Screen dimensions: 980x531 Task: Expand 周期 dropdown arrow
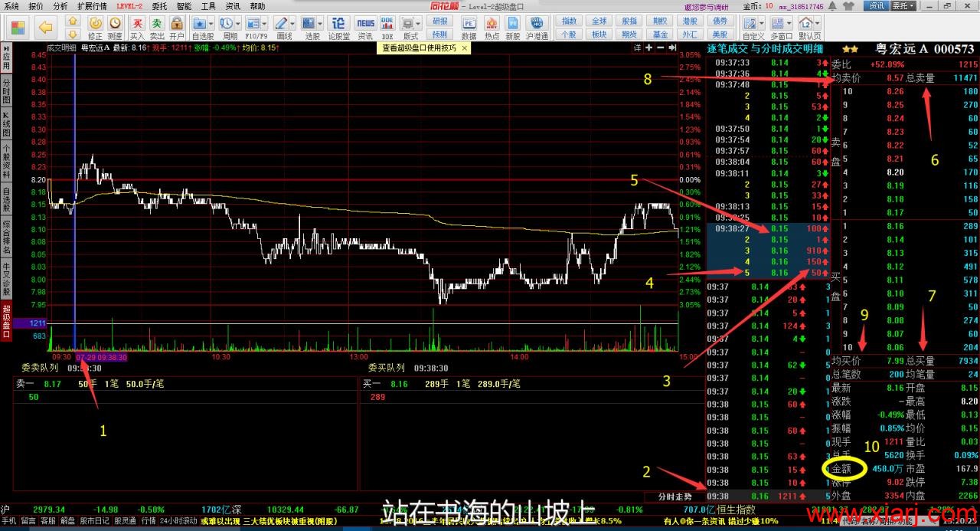239,24
